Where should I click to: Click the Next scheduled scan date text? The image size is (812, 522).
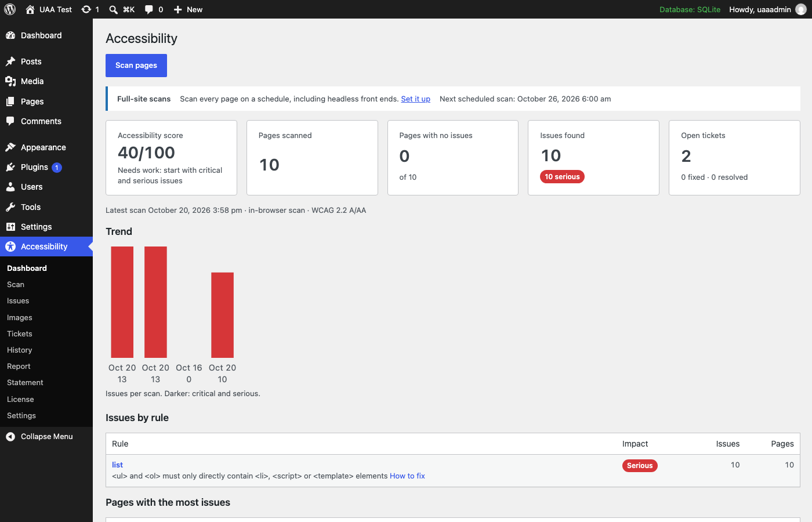pos(525,99)
